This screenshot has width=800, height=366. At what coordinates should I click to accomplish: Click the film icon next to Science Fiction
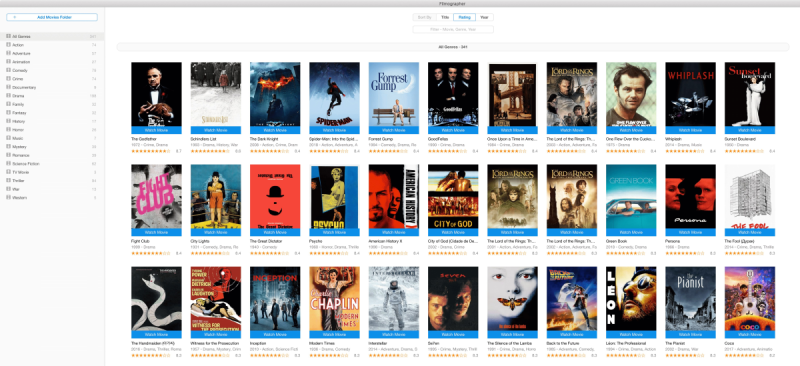[x=8, y=163]
